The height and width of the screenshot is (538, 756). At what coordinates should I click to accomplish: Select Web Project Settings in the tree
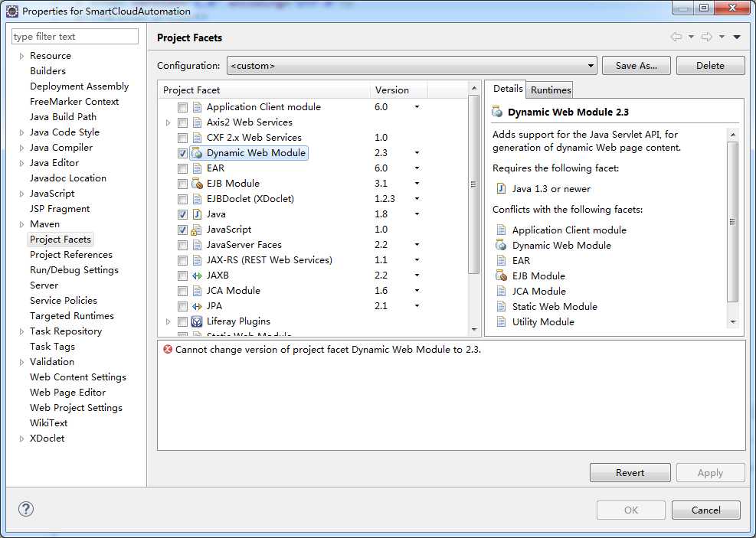click(x=76, y=407)
